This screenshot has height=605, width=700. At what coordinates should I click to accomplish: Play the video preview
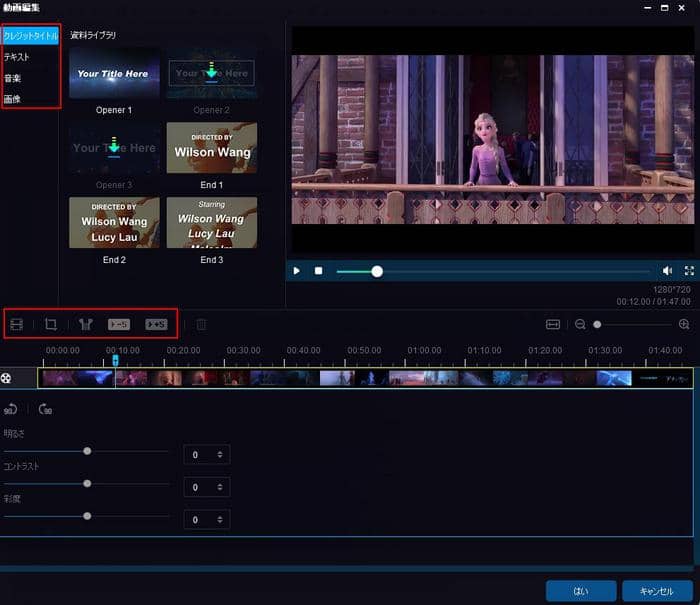(x=296, y=271)
